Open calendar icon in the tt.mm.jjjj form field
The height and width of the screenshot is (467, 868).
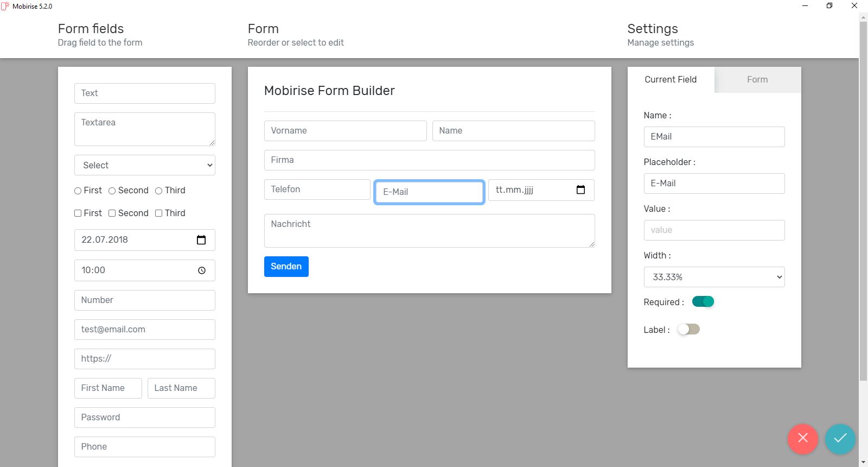coord(580,190)
